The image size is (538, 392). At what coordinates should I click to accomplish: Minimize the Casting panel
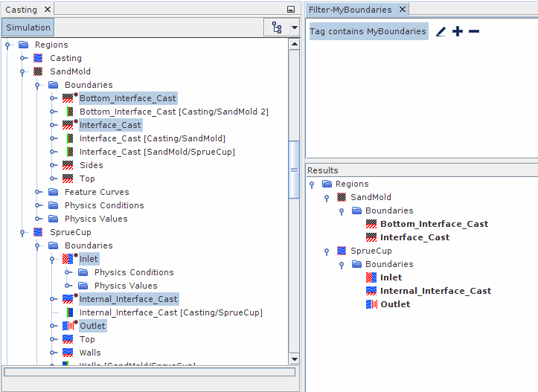(x=291, y=10)
